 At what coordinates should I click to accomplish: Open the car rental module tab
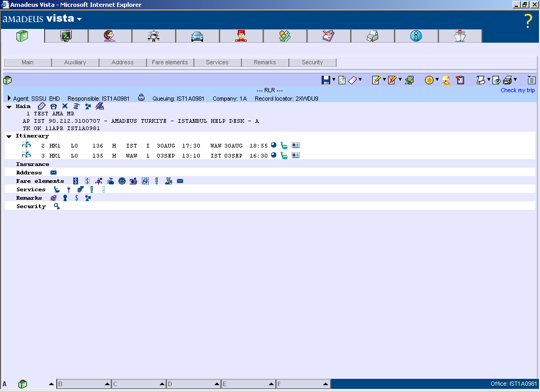(197, 36)
